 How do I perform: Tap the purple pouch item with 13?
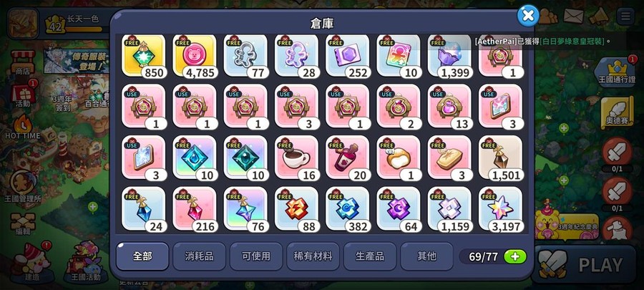[x=449, y=107]
